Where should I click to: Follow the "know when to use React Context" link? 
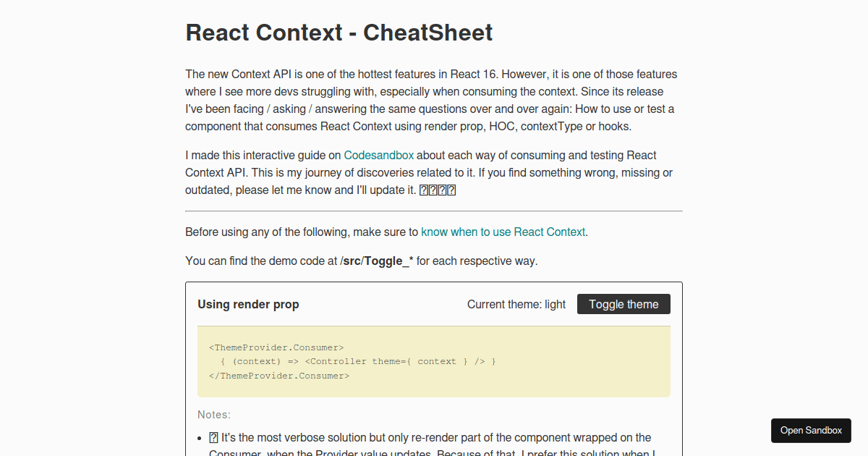503,232
